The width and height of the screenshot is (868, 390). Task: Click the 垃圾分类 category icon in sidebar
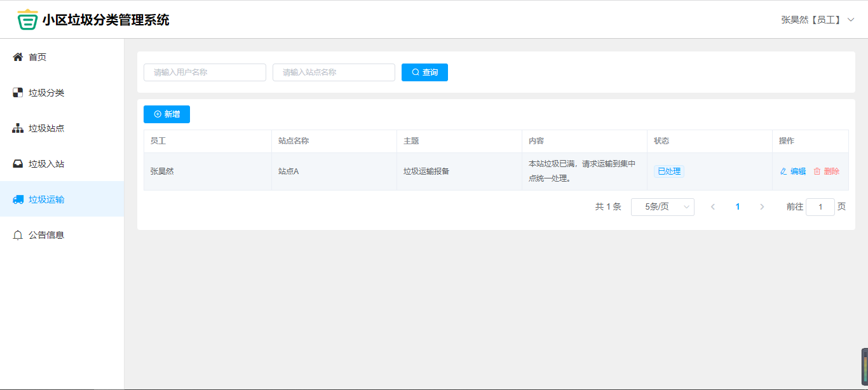[x=18, y=93]
